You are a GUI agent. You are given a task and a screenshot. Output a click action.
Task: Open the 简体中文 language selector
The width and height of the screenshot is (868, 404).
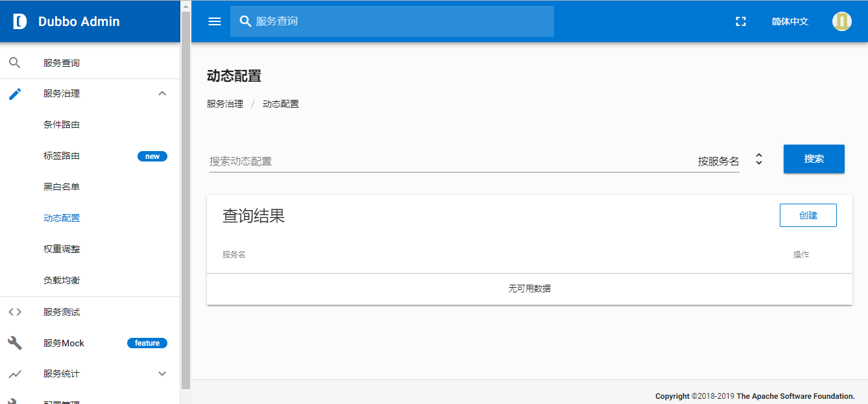point(790,21)
